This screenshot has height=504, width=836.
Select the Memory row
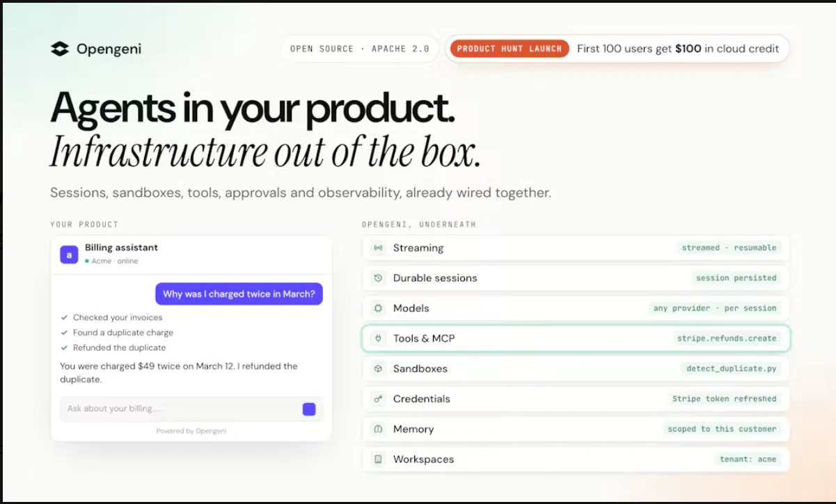576,430
